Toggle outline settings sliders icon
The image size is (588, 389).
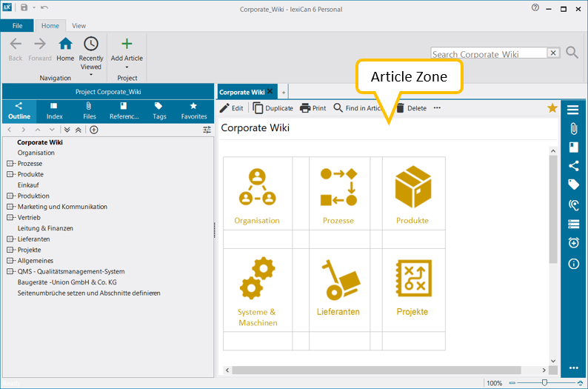coord(207,130)
